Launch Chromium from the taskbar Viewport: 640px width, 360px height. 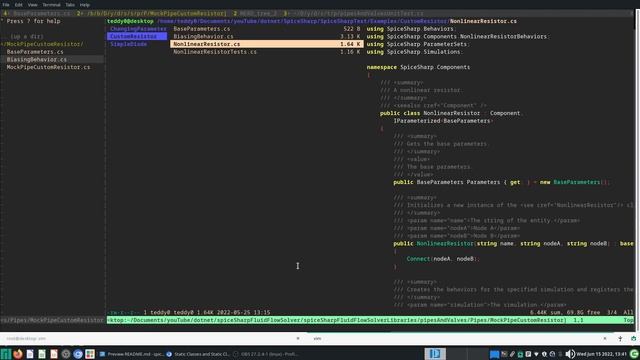pyautogui.click(x=78, y=354)
